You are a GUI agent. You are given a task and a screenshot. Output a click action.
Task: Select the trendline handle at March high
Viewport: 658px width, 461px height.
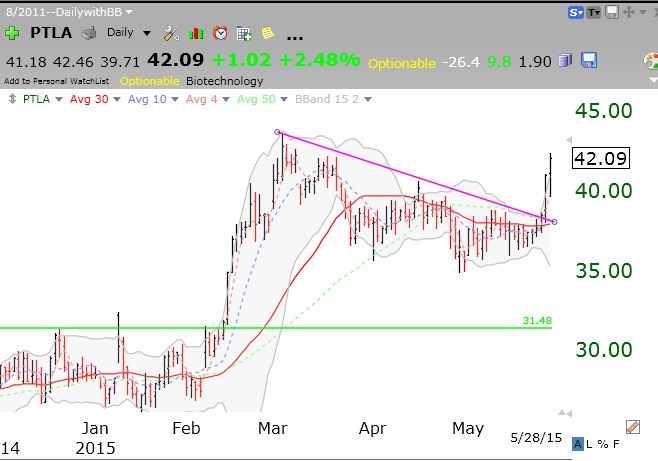[277, 132]
